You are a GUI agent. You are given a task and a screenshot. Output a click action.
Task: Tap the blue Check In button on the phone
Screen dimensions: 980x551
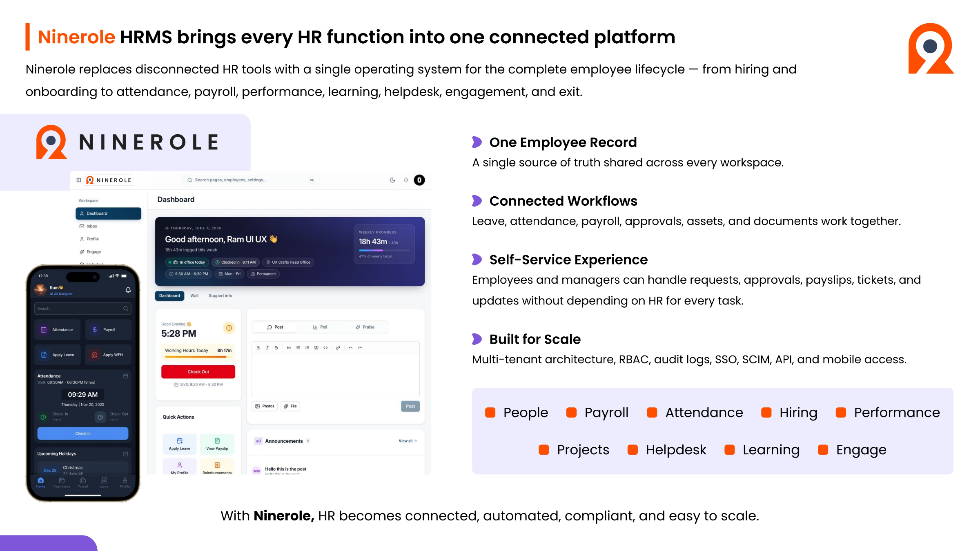[x=83, y=433]
